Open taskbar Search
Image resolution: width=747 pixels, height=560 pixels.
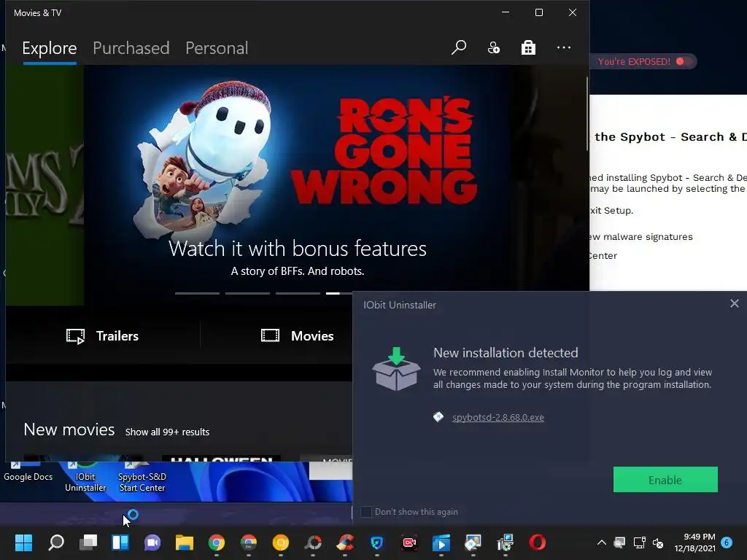pyautogui.click(x=55, y=542)
